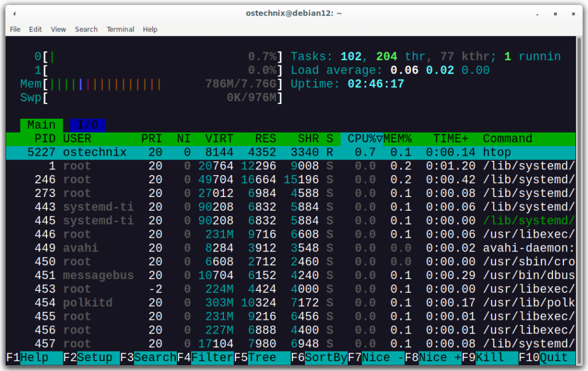
Task: Open the View menu
Action: tap(58, 29)
